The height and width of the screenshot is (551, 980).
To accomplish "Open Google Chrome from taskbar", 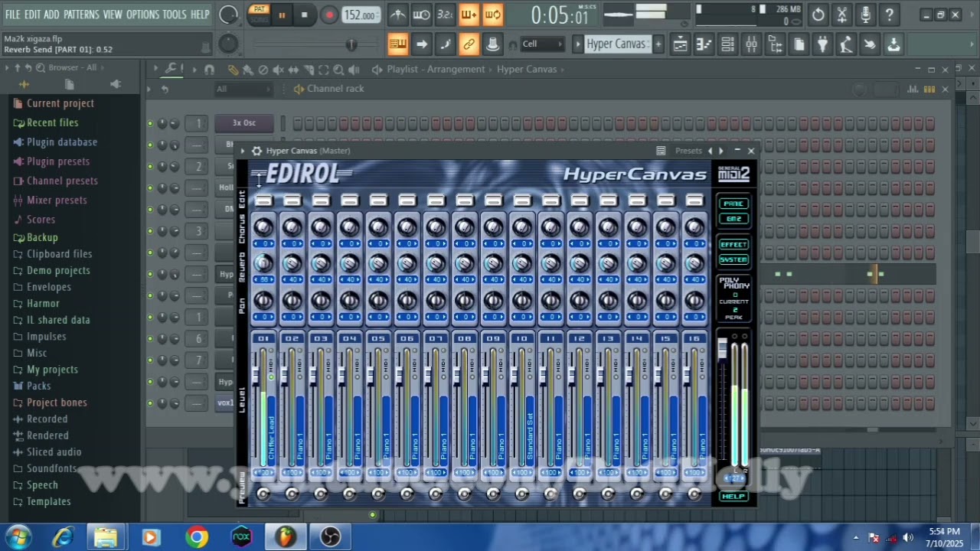I will point(197,537).
